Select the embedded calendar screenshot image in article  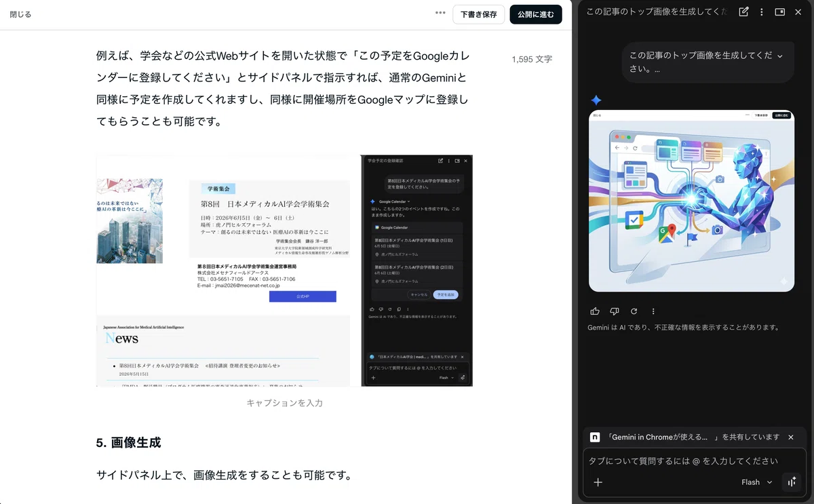(x=284, y=271)
